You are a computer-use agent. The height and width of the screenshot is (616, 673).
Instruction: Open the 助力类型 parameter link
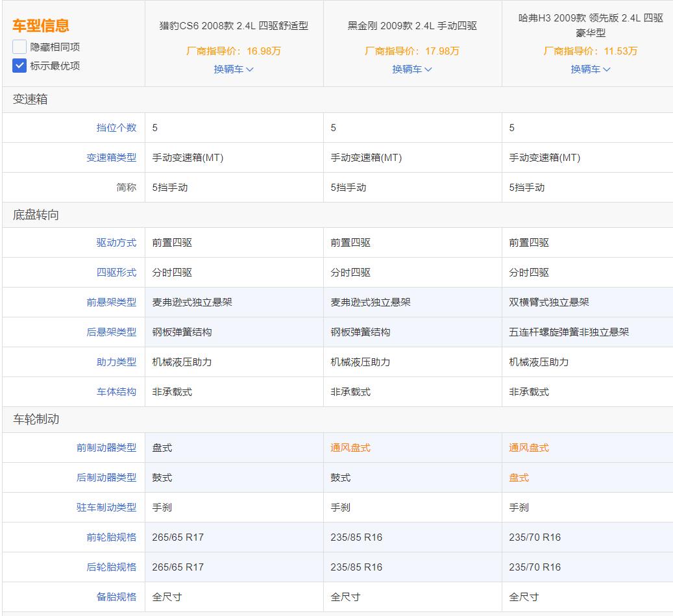[117, 362]
